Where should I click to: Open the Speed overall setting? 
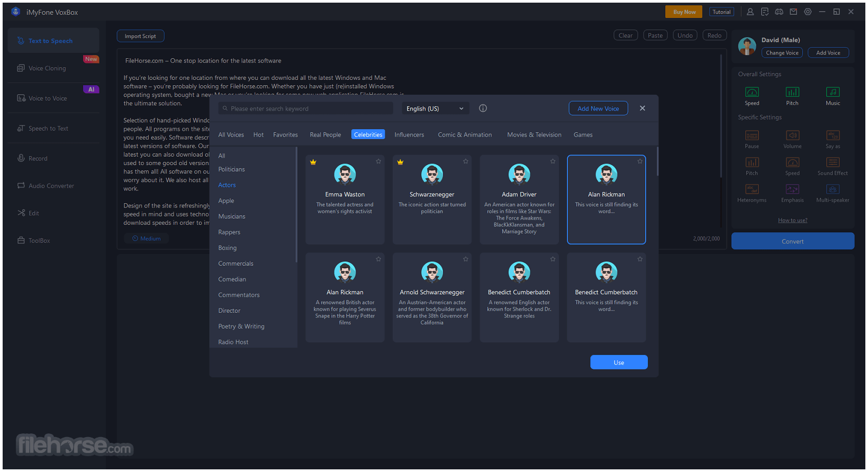(752, 96)
